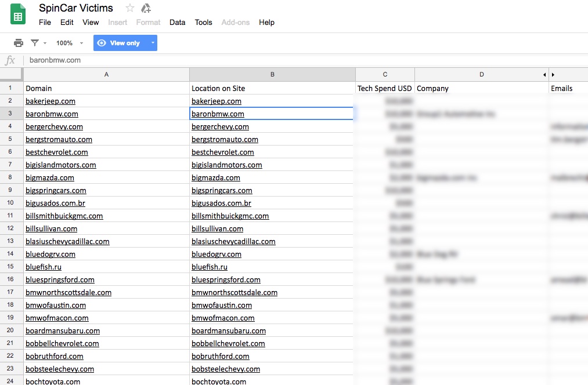Select row 3 header
Screen dimensions: 588x385
tap(10, 114)
